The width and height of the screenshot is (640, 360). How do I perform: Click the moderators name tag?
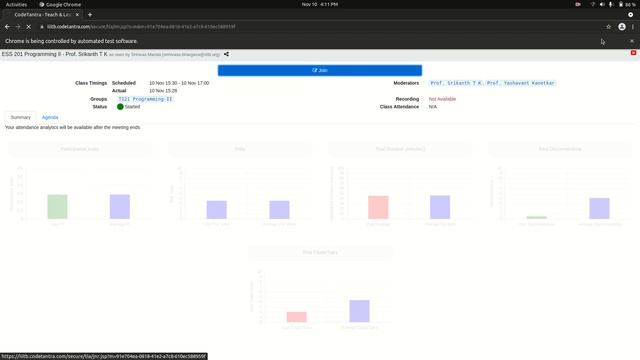(x=492, y=83)
